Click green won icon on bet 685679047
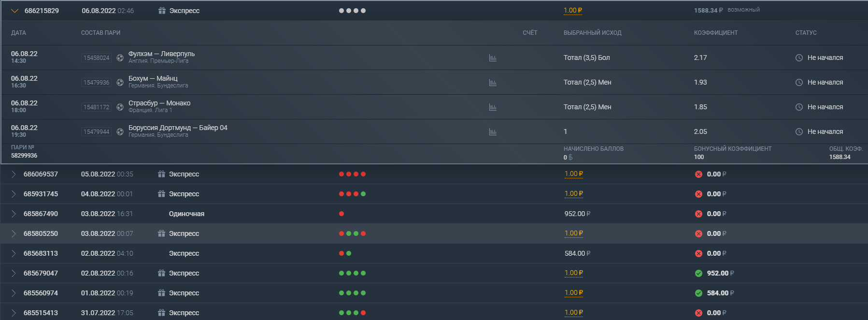The height and width of the screenshot is (320, 868). 698,273
